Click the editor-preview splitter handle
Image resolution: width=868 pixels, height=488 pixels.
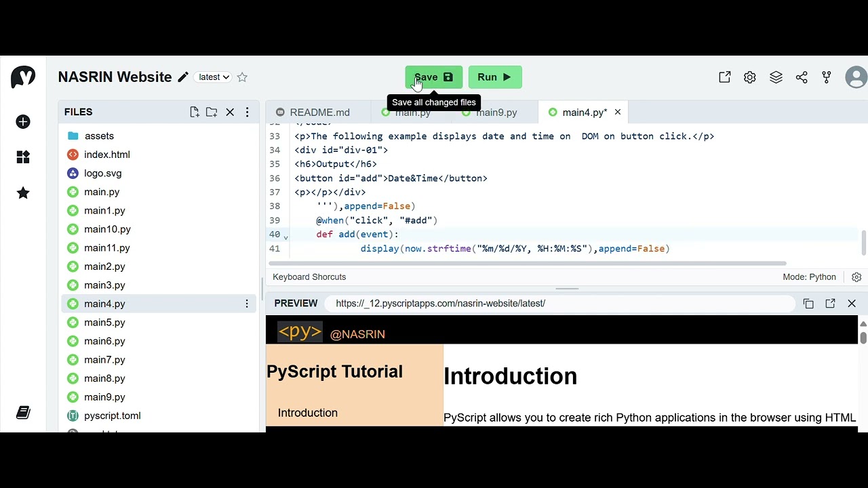click(x=567, y=289)
